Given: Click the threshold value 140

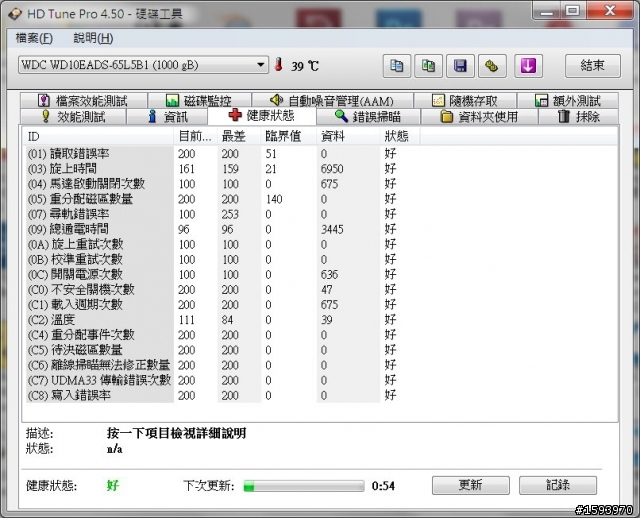Looking at the screenshot, I should click(274, 199).
